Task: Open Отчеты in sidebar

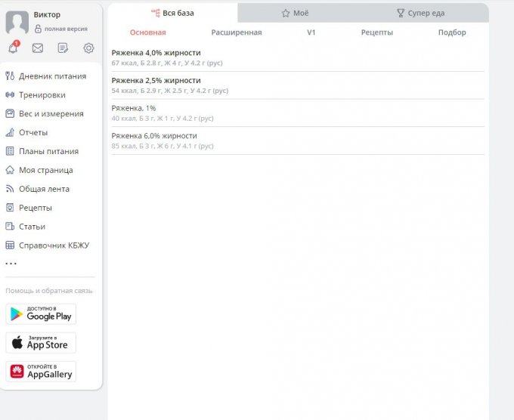Action: 33,133
